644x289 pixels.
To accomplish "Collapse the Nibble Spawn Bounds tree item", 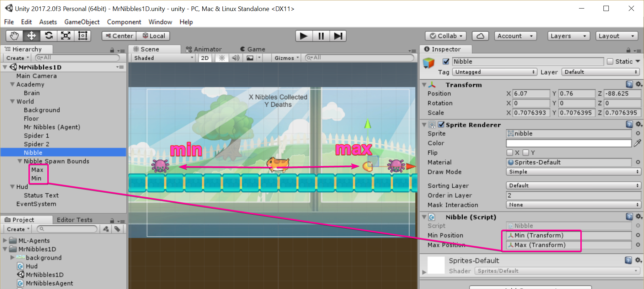I will pos(20,161).
